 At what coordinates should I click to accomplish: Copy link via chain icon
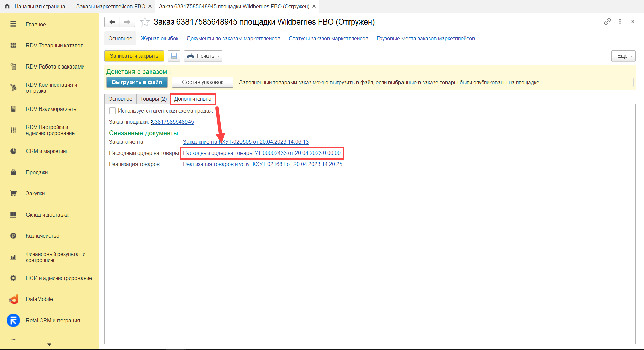tap(607, 21)
